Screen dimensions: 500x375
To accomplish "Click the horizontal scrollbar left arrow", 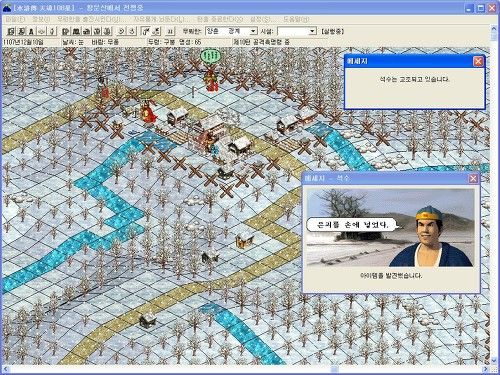I will click(x=5, y=369).
